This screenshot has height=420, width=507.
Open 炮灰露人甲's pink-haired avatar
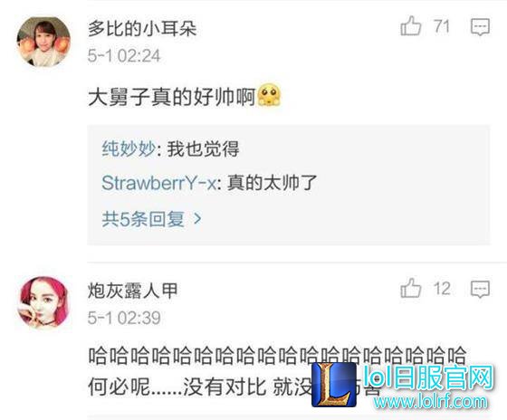[43, 302]
